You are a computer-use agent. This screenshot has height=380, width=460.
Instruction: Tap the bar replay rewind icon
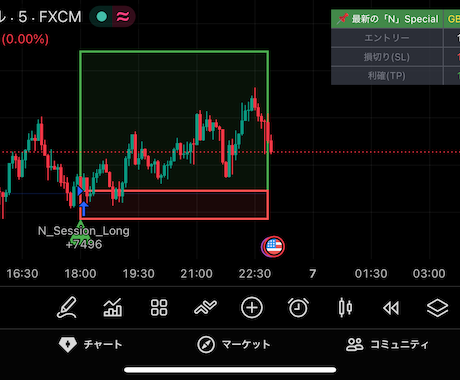pyautogui.click(x=391, y=308)
